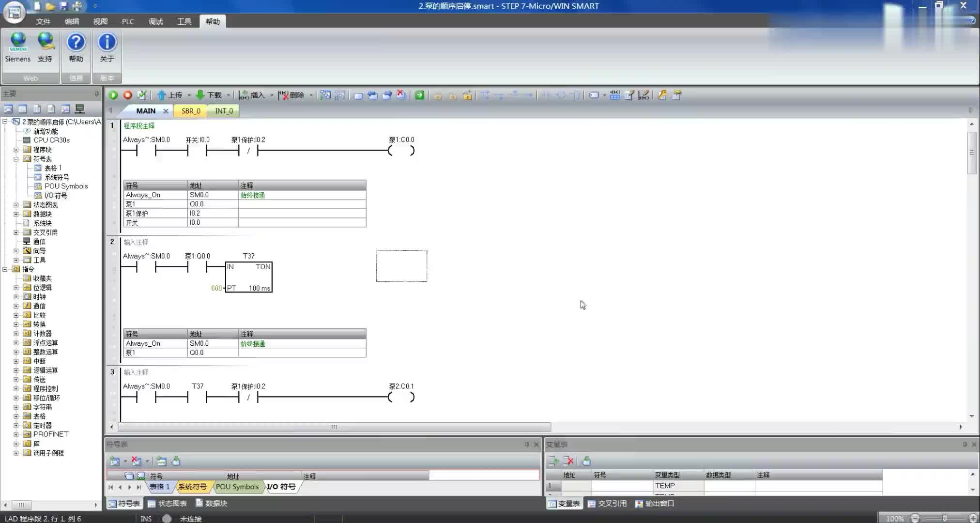Click the green go-to arrow icon
Screen dimensions: 980x523
point(419,95)
